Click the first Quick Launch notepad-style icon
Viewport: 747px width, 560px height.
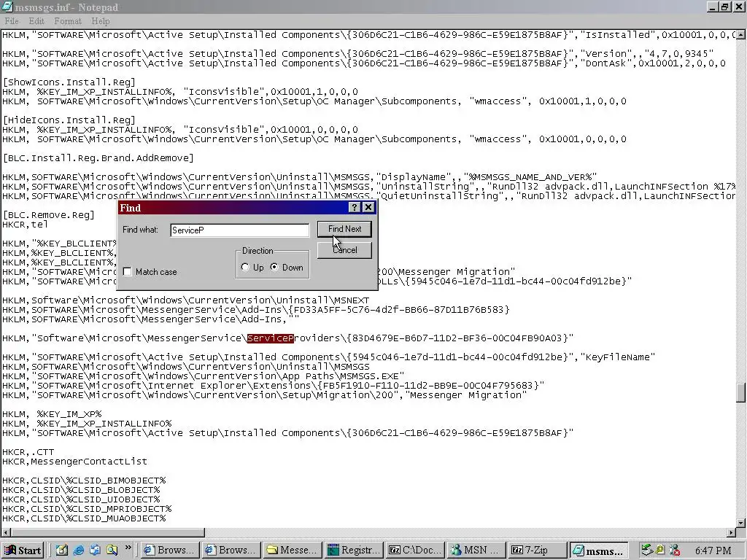tap(62, 551)
